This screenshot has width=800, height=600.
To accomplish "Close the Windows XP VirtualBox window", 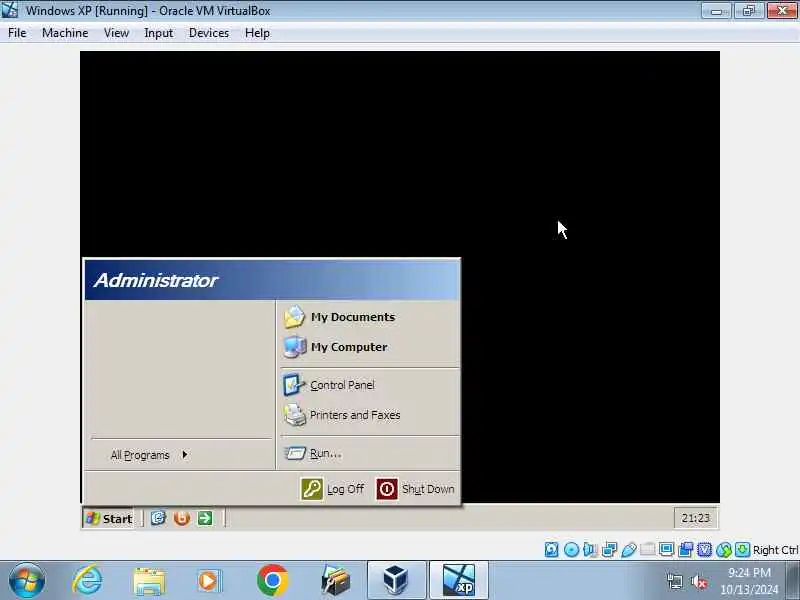I will (x=782, y=10).
